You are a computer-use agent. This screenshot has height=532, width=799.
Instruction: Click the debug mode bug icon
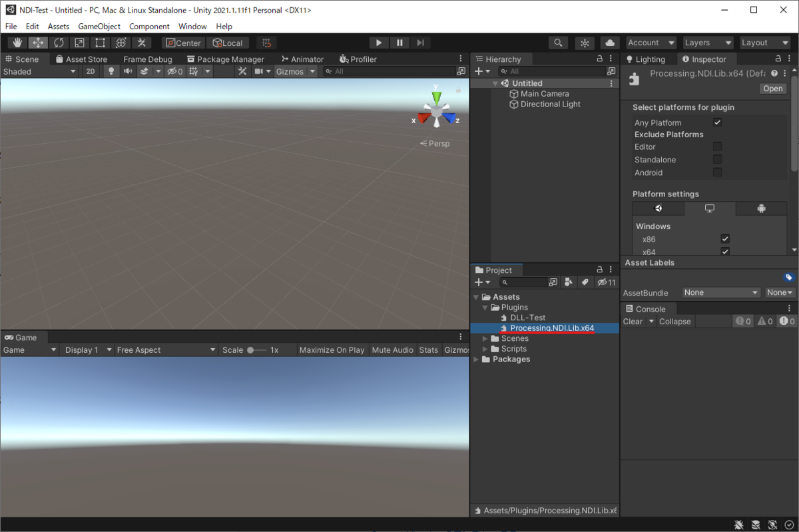point(739,525)
